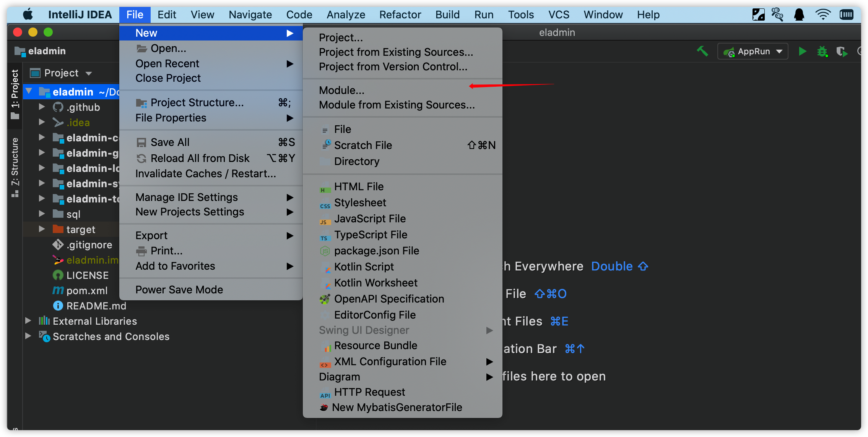Click the Print printer icon
The height and width of the screenshot is (437, 868).
coord(141,251)
